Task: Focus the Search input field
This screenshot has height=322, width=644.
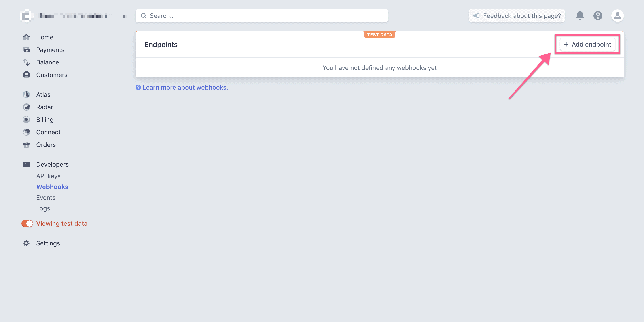Action: [x=261, y=16]
